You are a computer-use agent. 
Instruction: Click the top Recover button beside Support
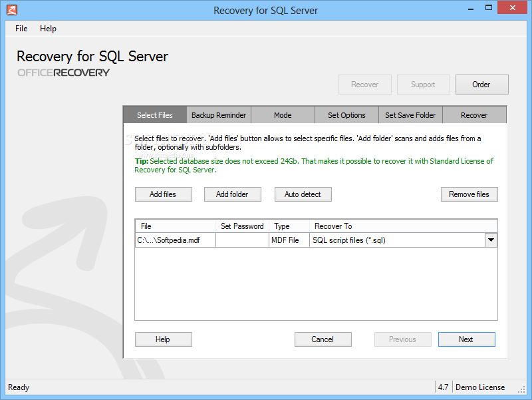point(364,85)
